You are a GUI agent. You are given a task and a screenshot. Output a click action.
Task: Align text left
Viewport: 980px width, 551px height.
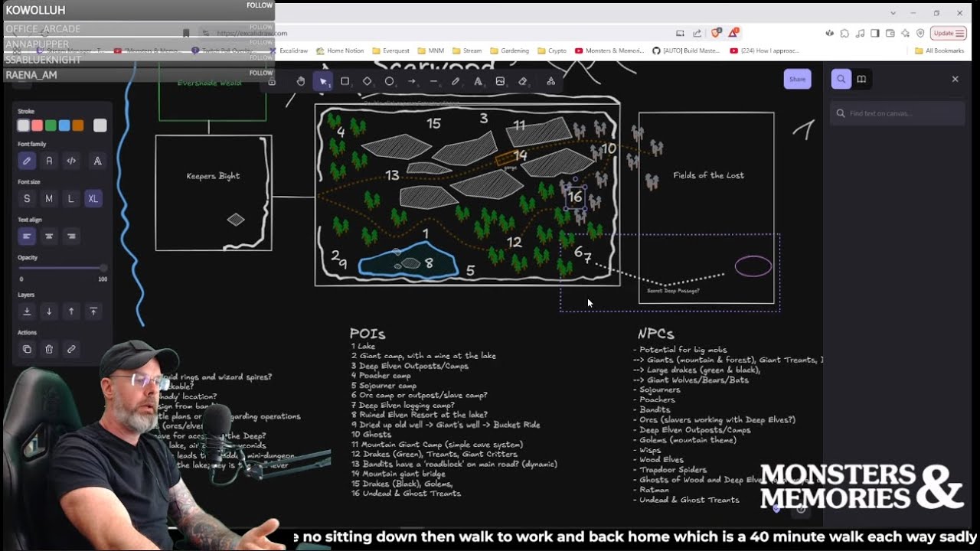click(27, 236)
